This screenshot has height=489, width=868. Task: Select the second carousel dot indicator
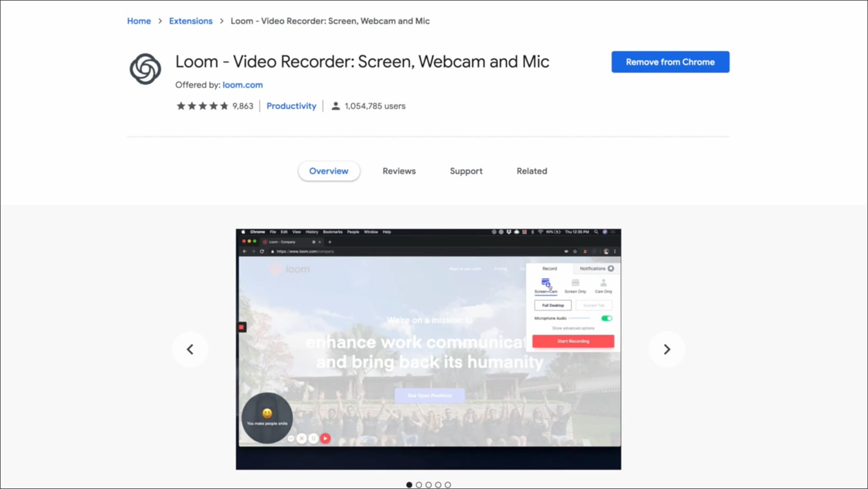[419, 485]
